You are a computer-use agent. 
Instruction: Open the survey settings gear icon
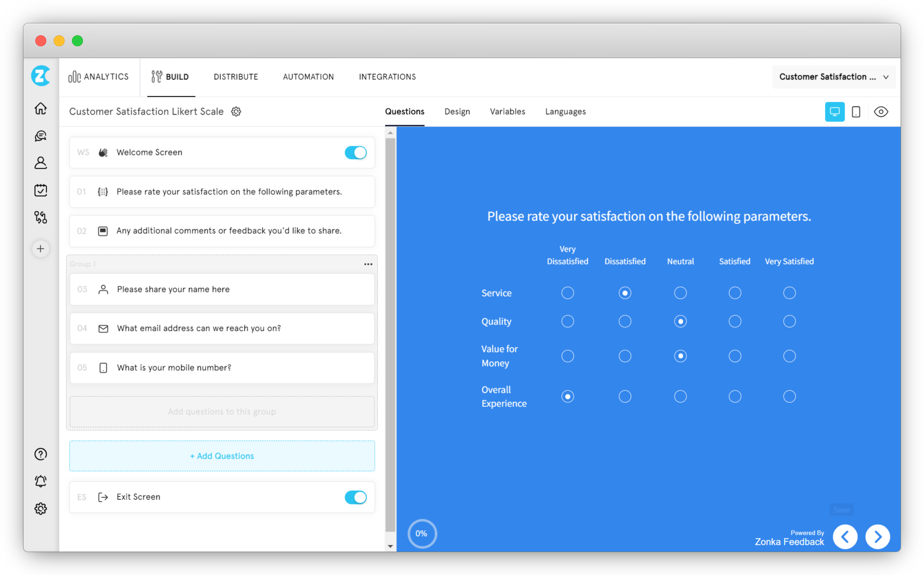click(x=236, y=111)
